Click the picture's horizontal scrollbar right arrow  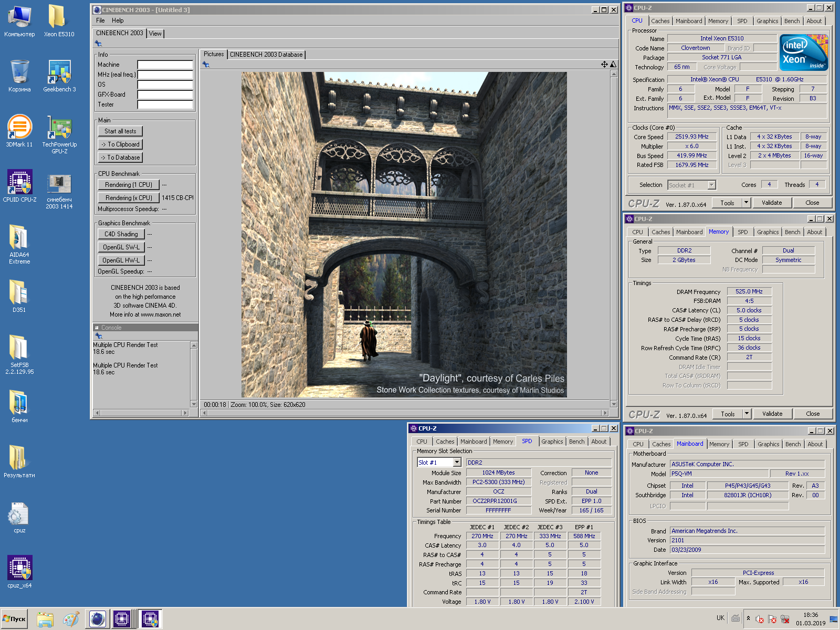(605, 413)
